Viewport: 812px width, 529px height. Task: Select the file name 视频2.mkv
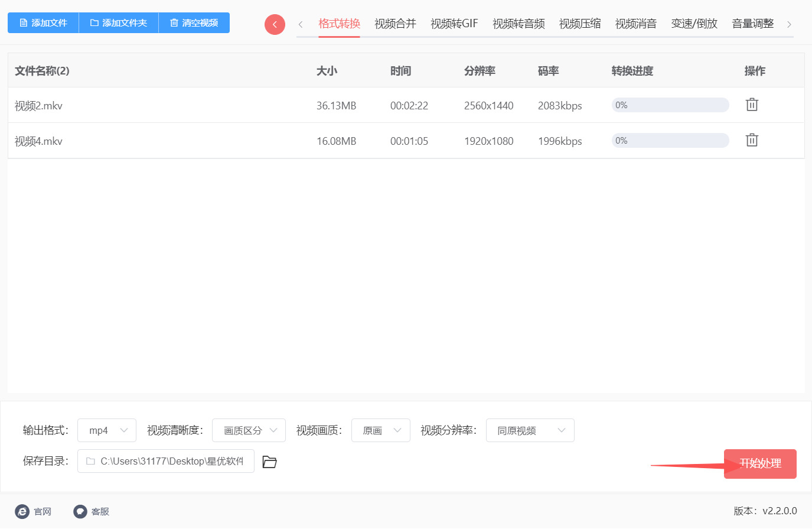click(x=38, y=106)
